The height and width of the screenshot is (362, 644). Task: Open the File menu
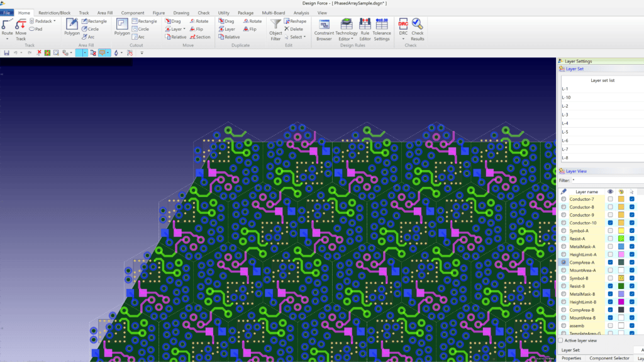click(6, 13)
